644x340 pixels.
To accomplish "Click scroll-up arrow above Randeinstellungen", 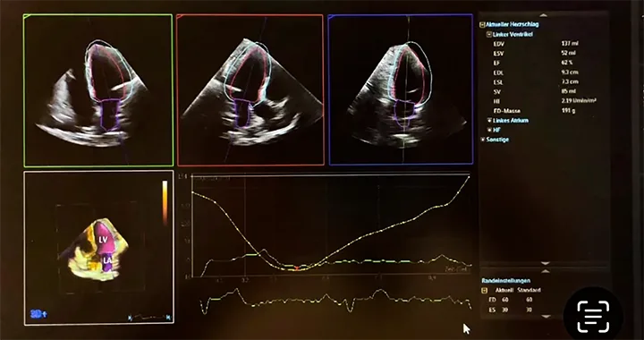I will 545,271.
